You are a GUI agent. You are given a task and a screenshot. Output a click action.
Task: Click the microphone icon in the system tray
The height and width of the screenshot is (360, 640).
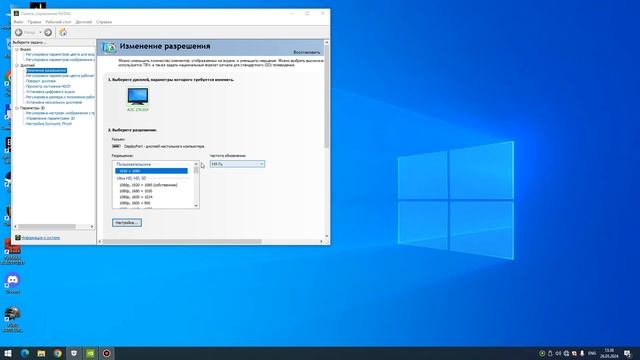pyautogui.click(x=582, y=353)
